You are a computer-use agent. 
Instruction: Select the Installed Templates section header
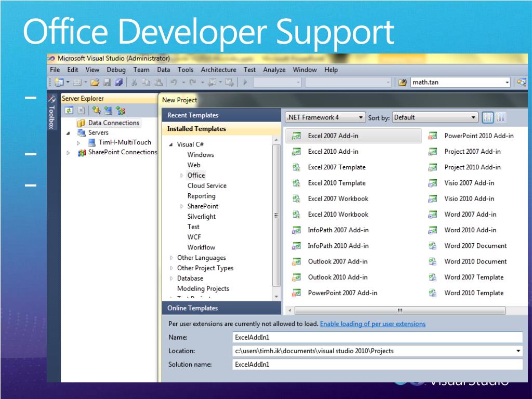[221, 129]
